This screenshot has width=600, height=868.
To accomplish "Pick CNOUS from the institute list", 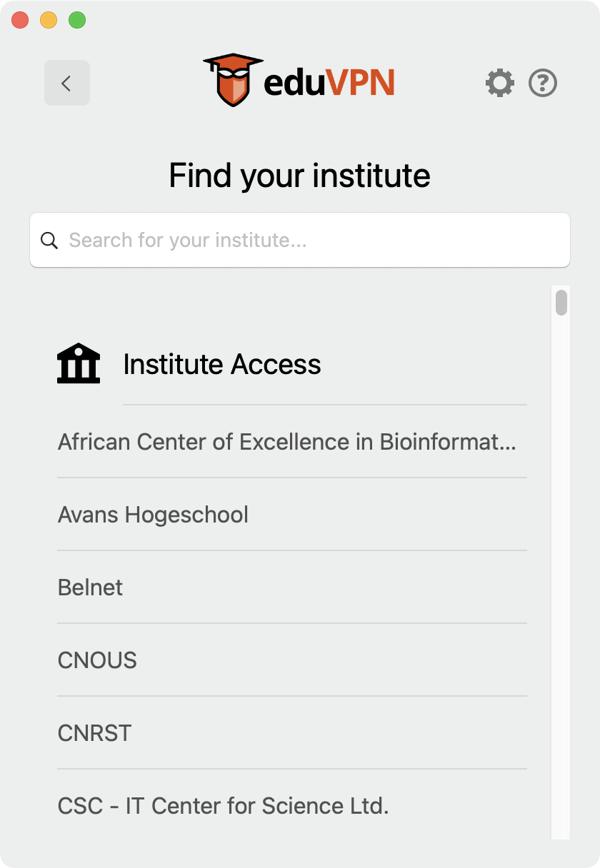I will [x=97, y=660].
